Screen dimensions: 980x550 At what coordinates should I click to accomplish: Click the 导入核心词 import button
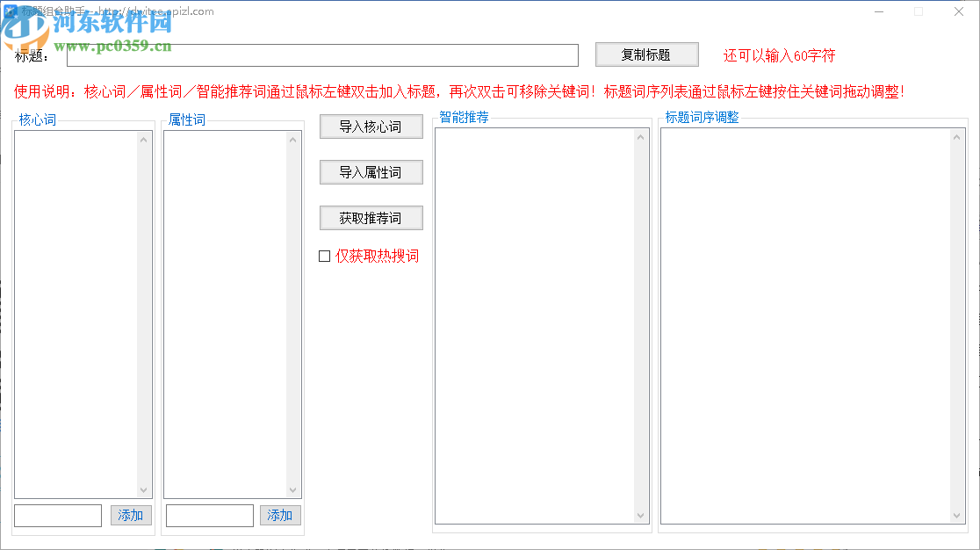tap(371, 126)
